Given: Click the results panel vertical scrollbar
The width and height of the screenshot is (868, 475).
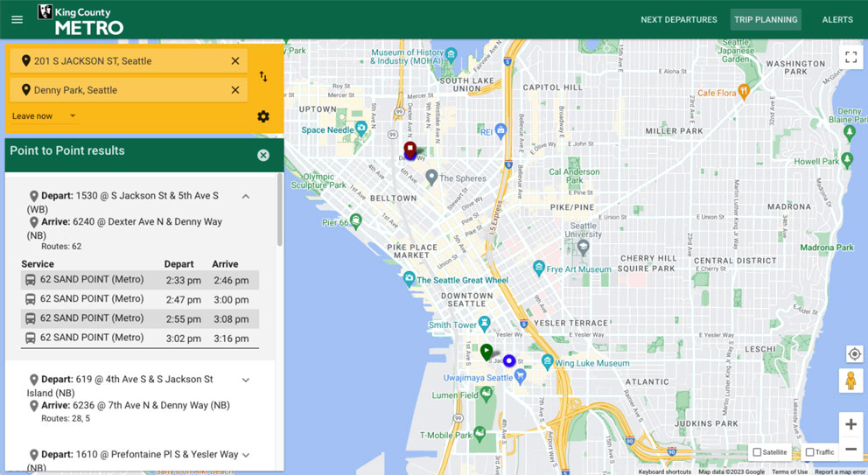Looking at the screenshot, I should coord(279,209).
